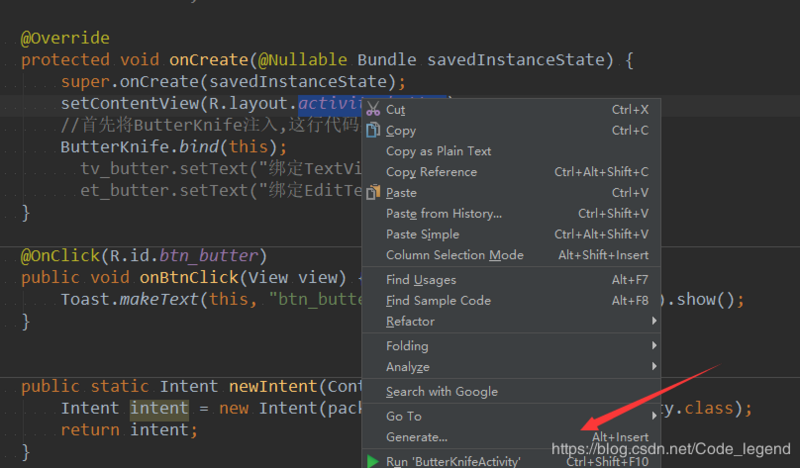The image size is (800, 468).
Task: Expand the Analyze submenu arrow
Action: (654, 366)
